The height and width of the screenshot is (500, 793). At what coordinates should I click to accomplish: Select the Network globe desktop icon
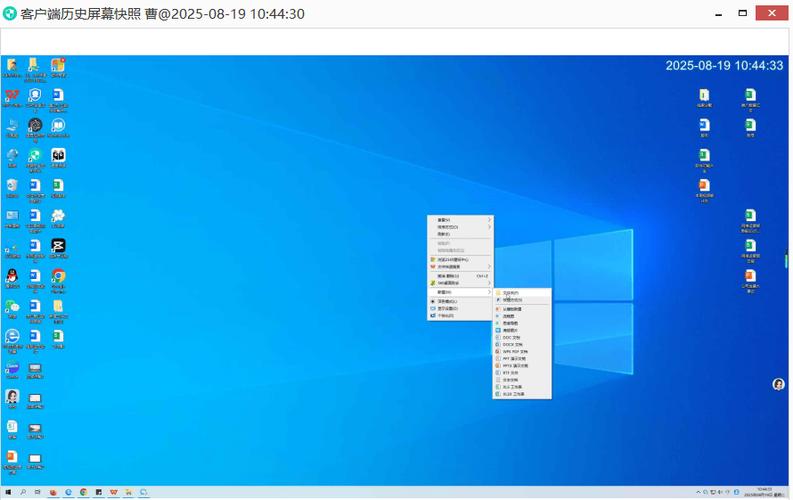point(12,157)
